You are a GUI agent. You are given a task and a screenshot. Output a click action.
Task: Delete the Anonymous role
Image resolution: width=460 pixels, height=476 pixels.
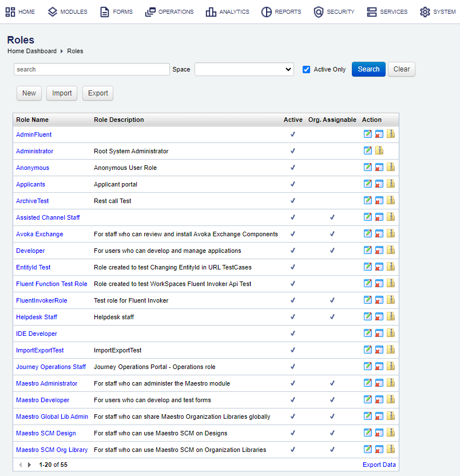tap(379, 166)
